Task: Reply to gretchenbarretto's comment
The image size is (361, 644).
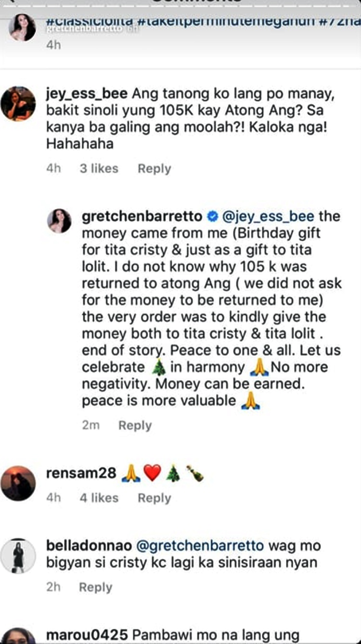Action: [135, 425]
